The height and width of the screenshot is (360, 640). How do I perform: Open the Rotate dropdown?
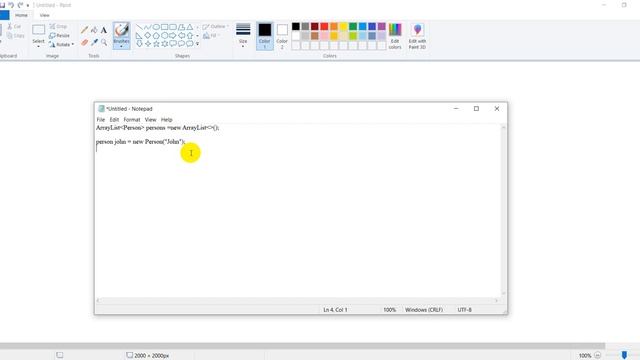[61, 44]
